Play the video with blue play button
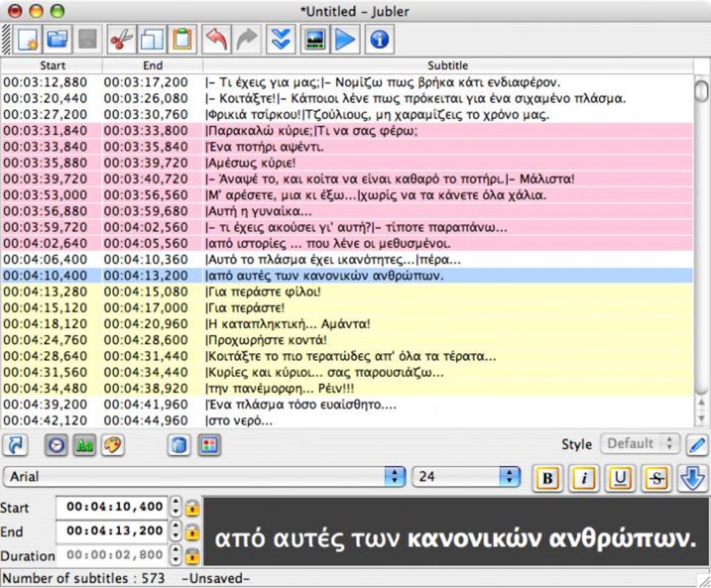711x588 pixels. click(346, 40)
